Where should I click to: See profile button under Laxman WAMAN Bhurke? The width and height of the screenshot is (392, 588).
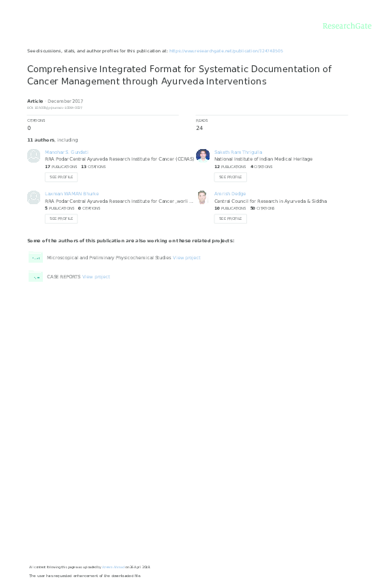coord(61,218)
